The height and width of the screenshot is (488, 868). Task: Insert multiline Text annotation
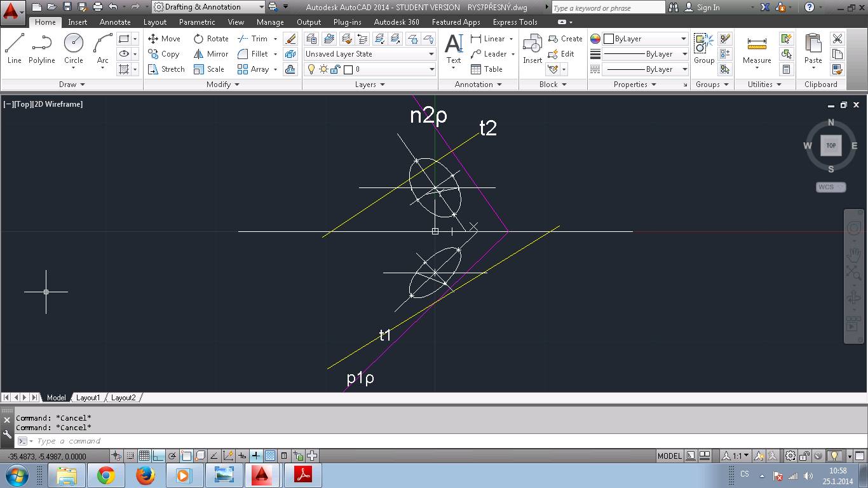454,49
